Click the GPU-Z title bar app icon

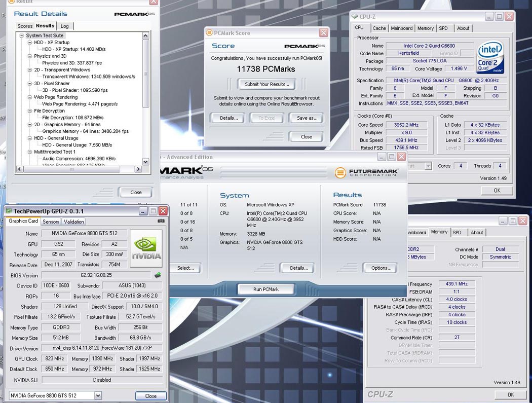9,211
